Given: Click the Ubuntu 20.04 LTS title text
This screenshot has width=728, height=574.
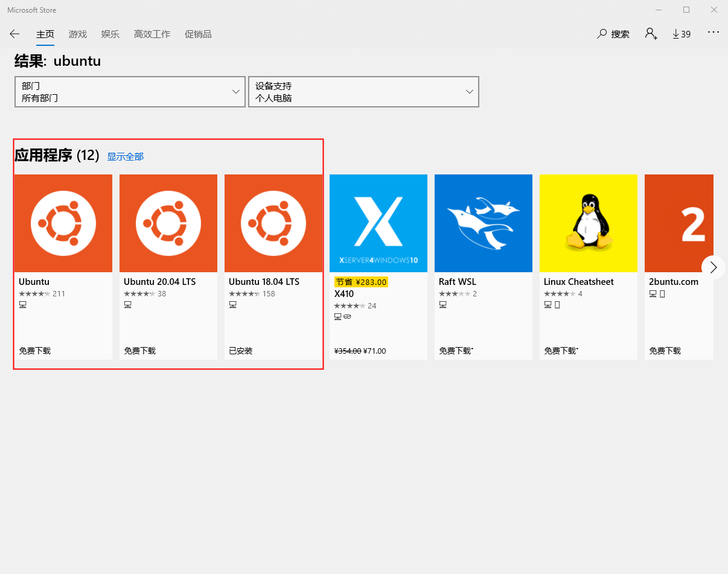Looking at the screenshot, I should 160,282.
